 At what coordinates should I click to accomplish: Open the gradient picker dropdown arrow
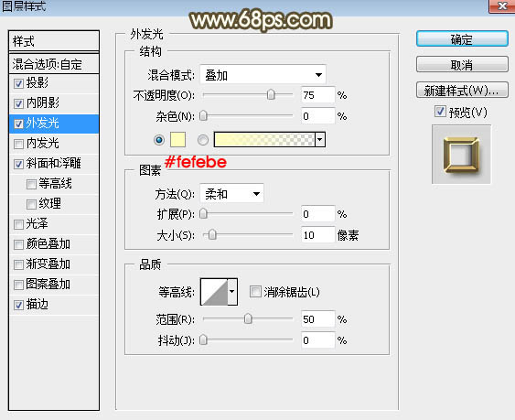coord(320,140)
